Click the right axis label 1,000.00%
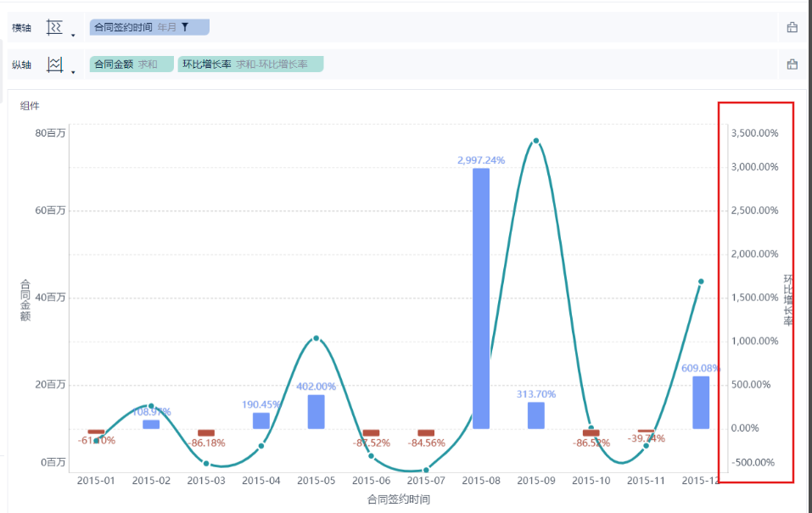This screenshot has height=513, width=812. [x=754, y=341]
